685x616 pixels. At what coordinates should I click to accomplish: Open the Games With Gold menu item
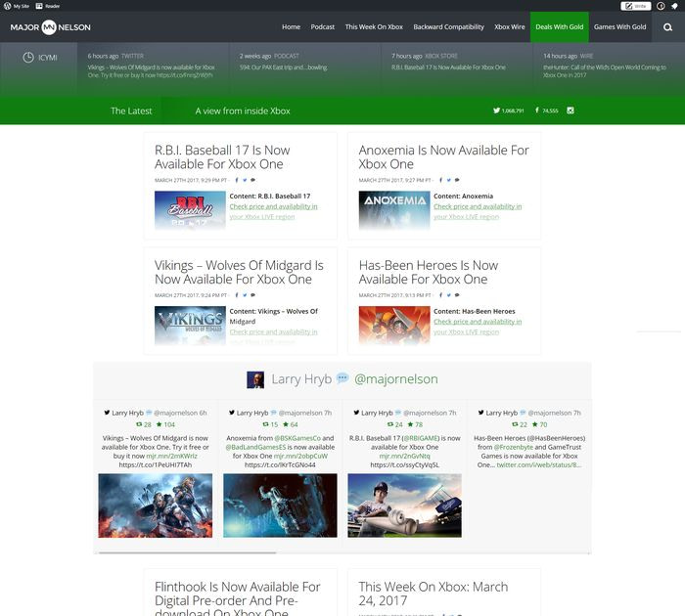[619, 27]
